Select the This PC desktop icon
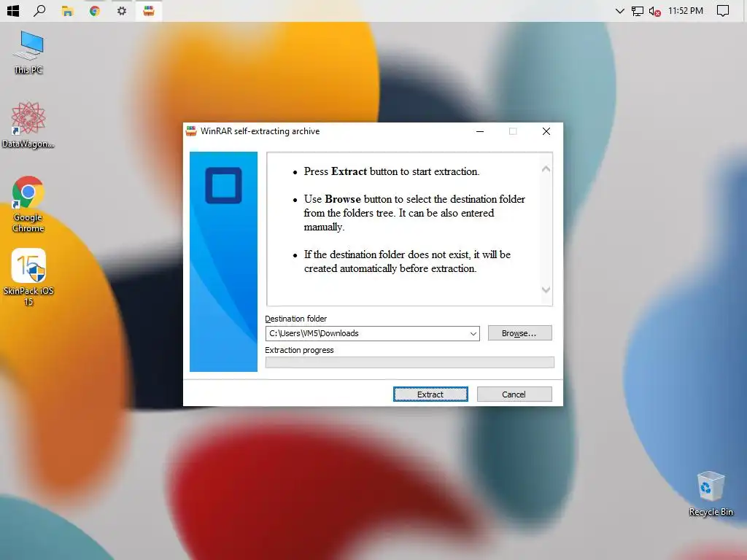Screen dimensions: 747x560 pos(28,52)
